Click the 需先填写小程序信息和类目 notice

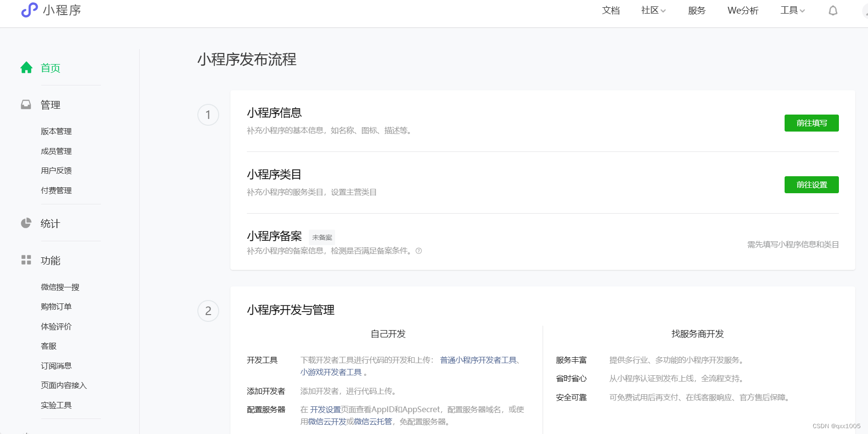point(793,244)
